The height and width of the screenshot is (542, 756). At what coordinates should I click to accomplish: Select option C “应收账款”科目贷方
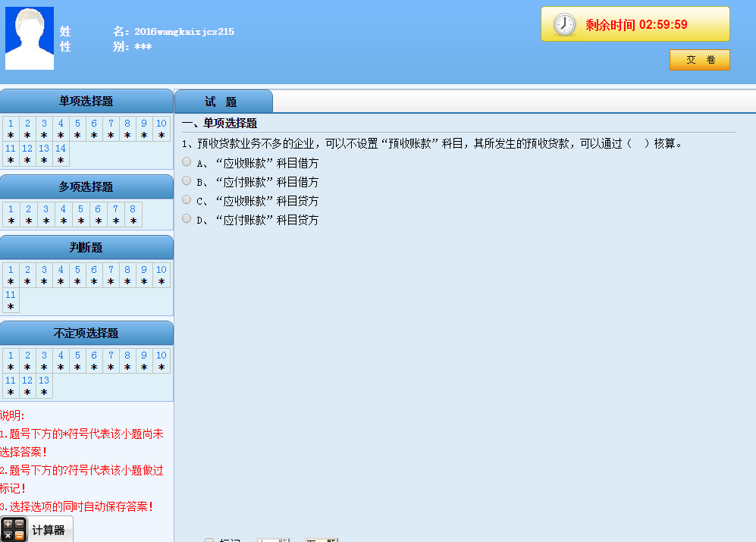pos(187,200)
